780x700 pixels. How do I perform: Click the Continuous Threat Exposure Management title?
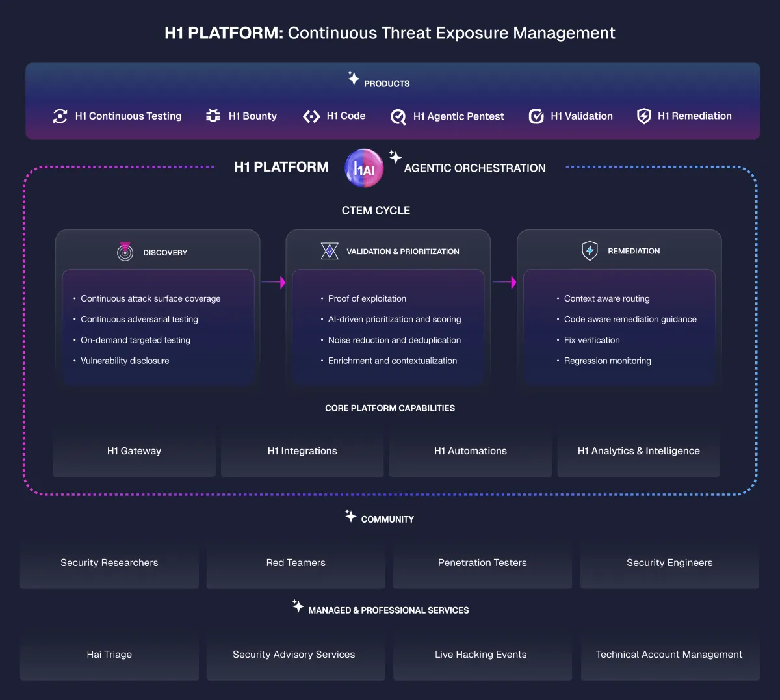[452, 33]
